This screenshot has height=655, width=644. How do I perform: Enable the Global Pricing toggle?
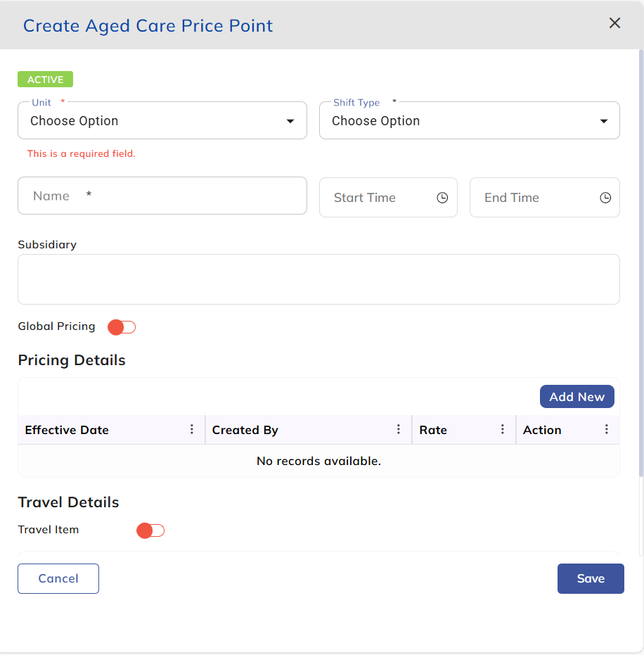tap(122, 327)
